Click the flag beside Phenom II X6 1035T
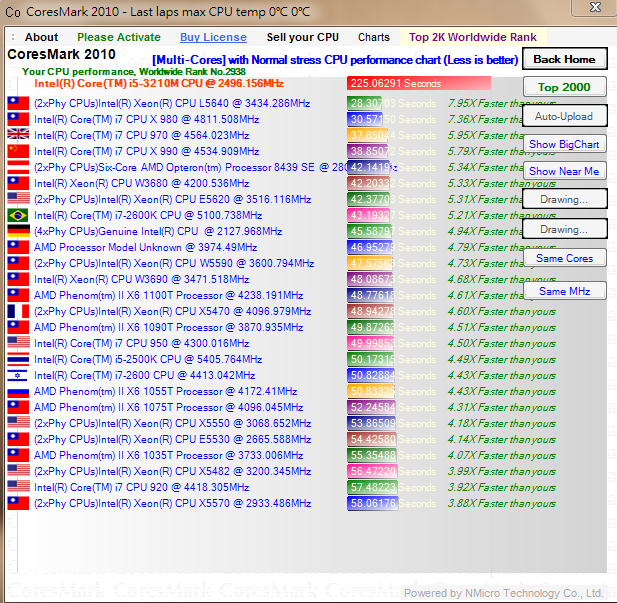This screenshot has width=617, height=603. click(18, 455)
